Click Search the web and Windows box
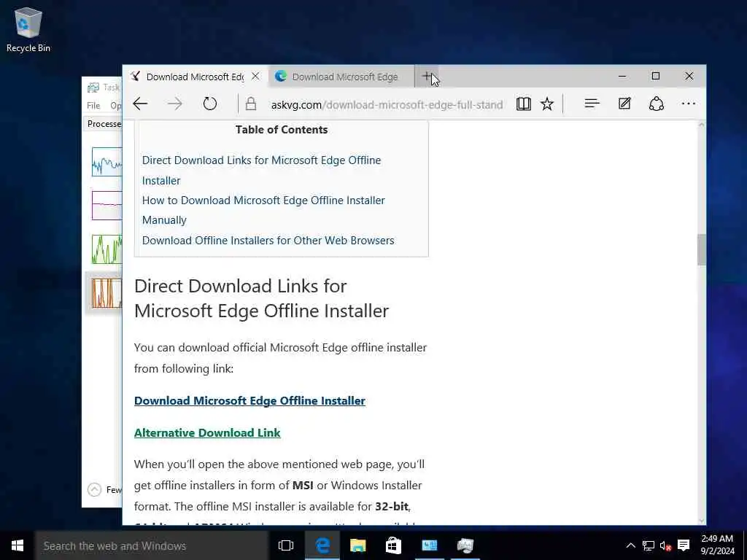Image resolution: width=747 pixels, height=560 pixels. [152, 545]
